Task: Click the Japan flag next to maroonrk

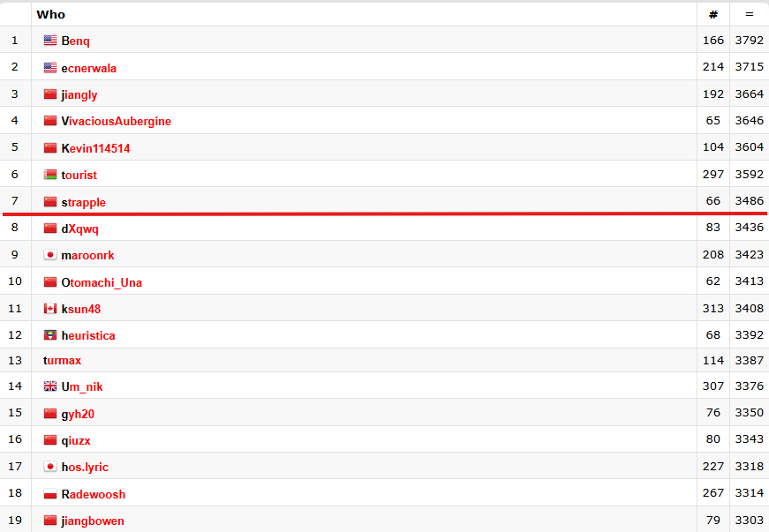Action: point(50,255)
